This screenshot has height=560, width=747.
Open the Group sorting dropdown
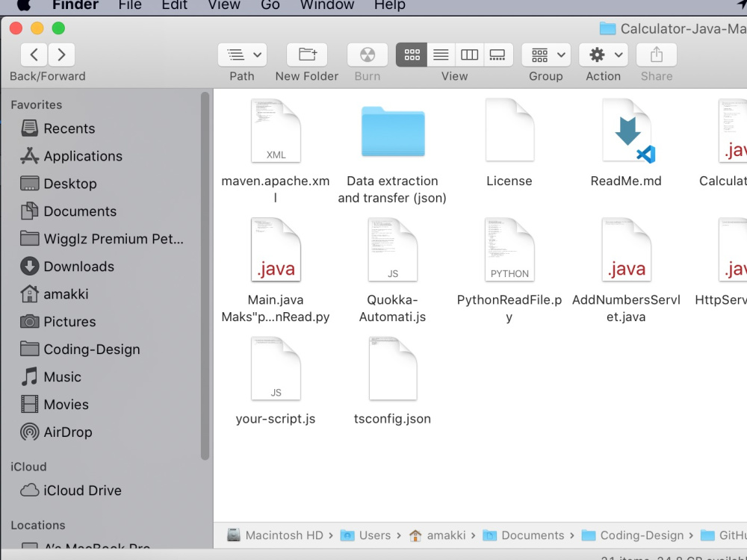[x=546, y=55]
